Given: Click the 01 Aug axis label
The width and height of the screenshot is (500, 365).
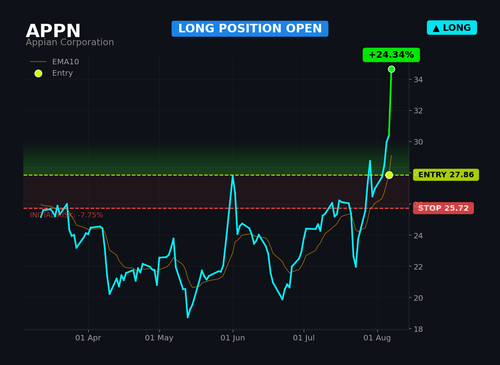Looking at the screenshot, I should pyautogui.click(x=377, y=338).
